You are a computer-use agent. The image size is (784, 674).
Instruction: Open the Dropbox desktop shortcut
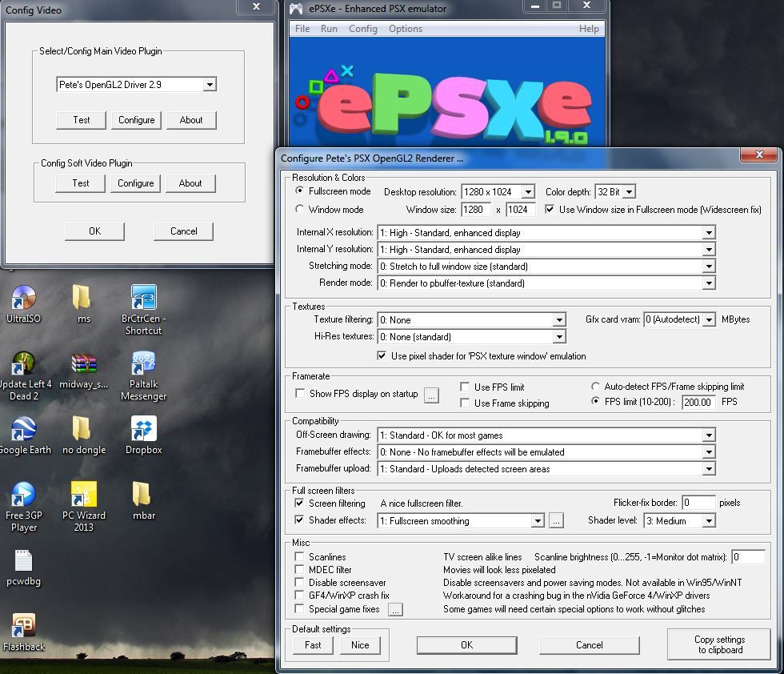[143, 431]
